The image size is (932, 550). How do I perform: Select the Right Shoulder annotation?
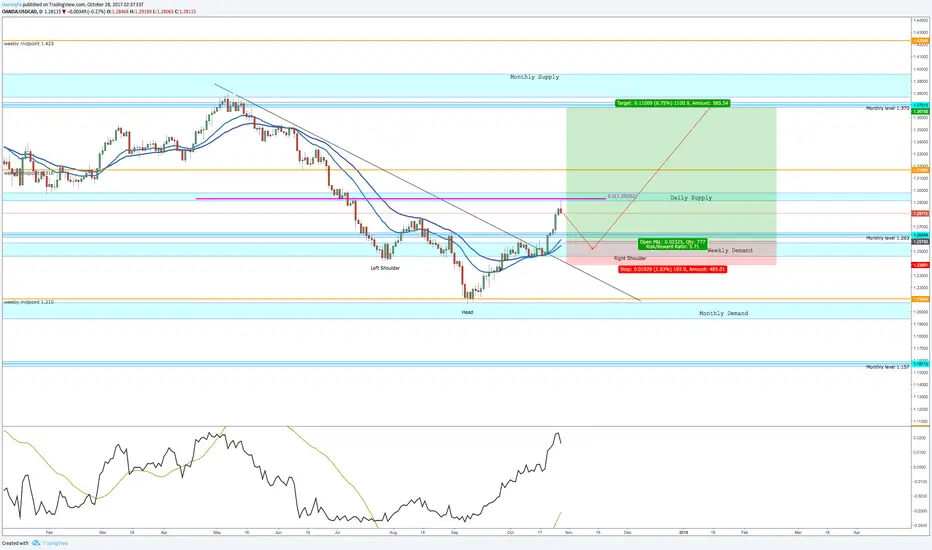coord(630,259)
